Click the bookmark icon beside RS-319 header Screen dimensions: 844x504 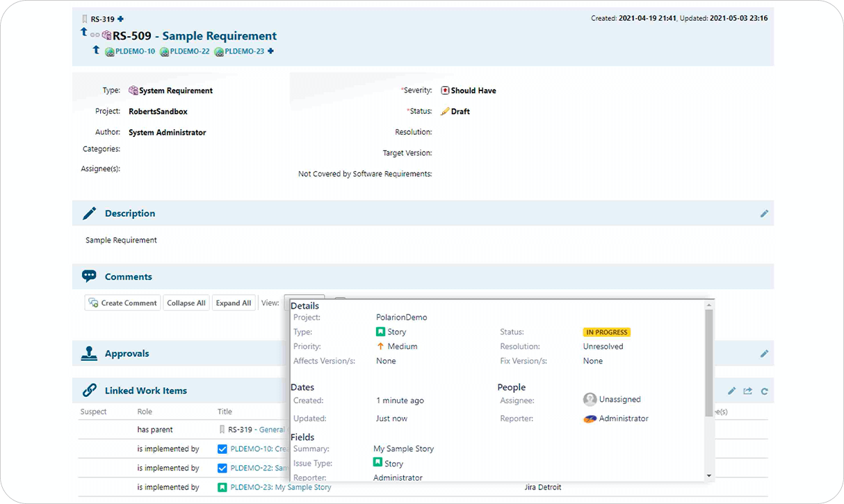(85, 19)
